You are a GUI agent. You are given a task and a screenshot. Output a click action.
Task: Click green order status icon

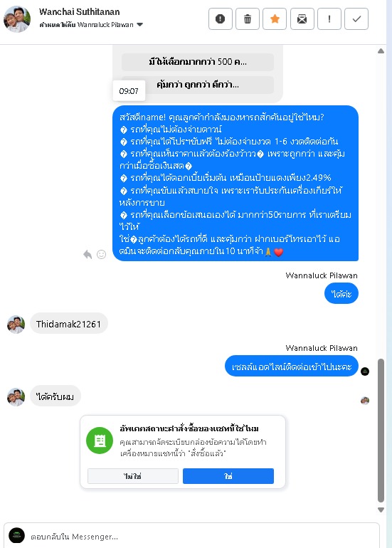coord(100,441)
